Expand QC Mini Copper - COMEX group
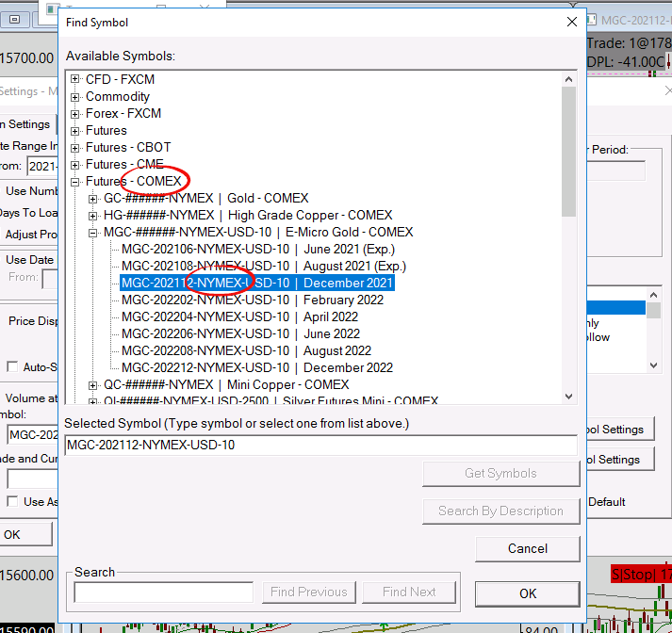Screen dimensions: 672x633 pyautogui.click(x=92, y=385)
